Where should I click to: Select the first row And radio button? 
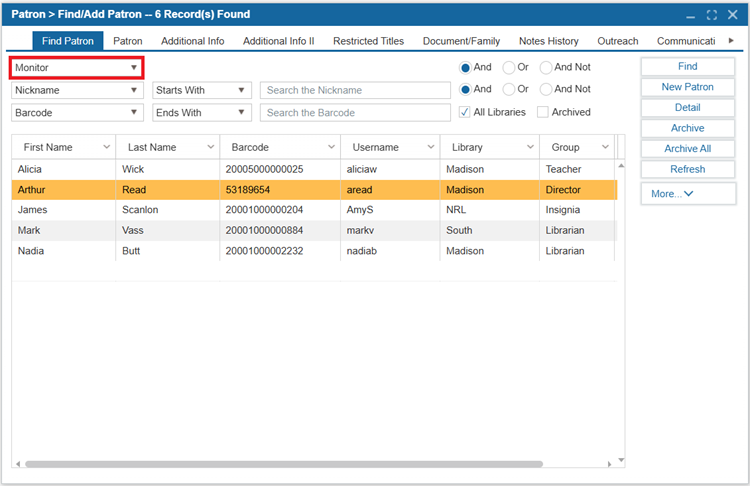465,68
